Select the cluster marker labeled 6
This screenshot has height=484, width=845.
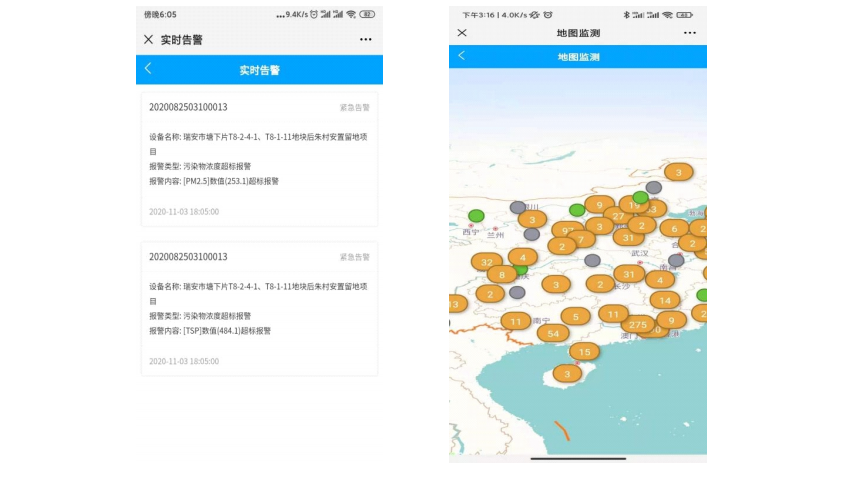click(x=674, y=228)
